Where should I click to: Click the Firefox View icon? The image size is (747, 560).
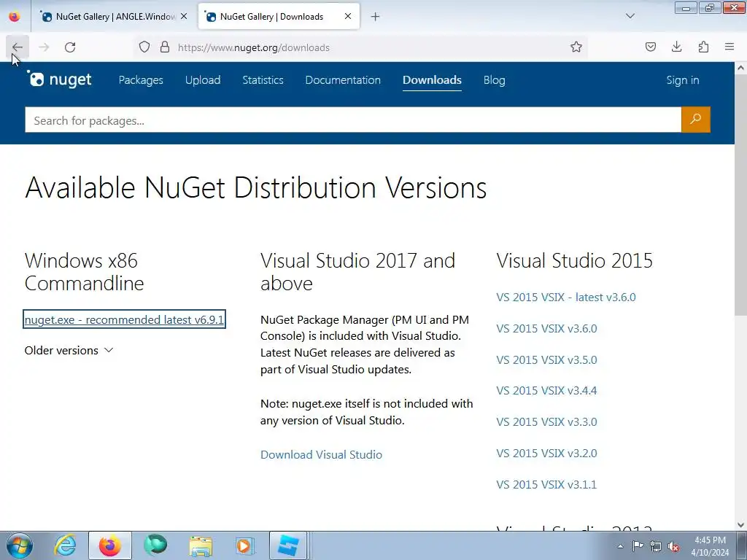pos(15,16)
